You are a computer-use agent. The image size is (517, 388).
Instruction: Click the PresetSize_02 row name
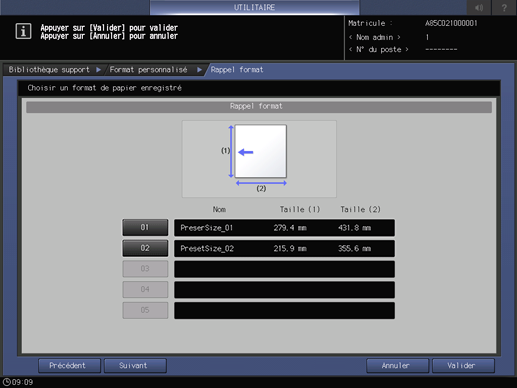(207, 249)
